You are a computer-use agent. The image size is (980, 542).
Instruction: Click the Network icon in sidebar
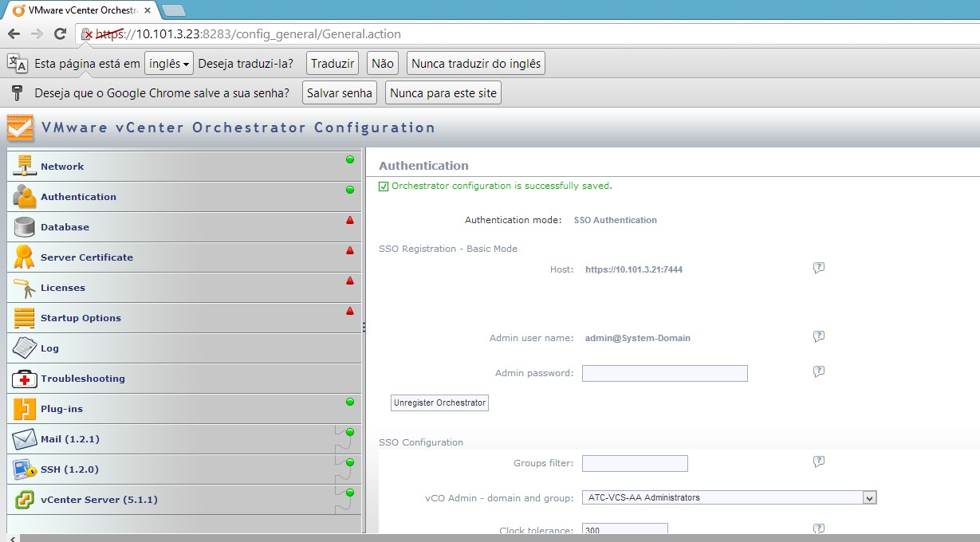click(25, 166)
